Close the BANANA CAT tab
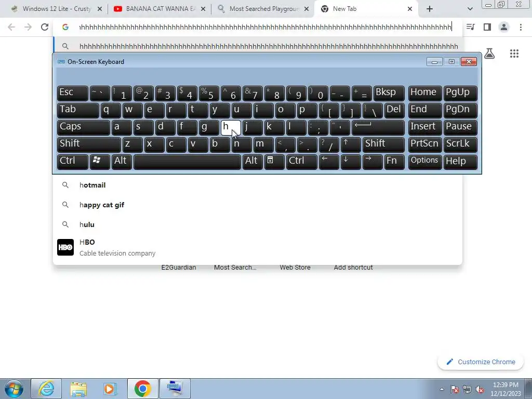The height and width of the screenshot is (399, 532). [203, 9]
